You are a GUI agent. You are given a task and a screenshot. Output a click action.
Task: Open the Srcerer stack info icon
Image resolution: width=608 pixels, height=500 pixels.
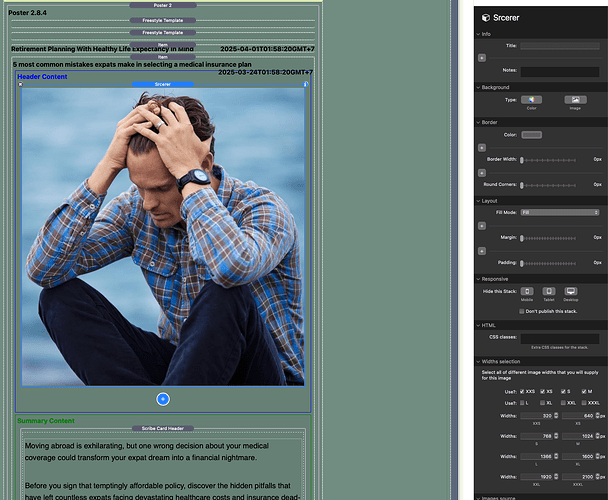pos(305,84)
